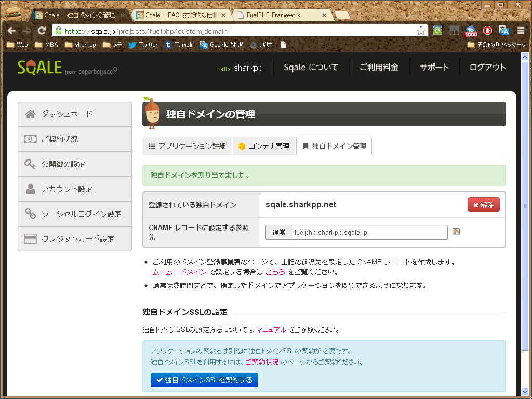Open ご利用料金 pricing page
Screen dimensions: 532x399
[379, 67]
